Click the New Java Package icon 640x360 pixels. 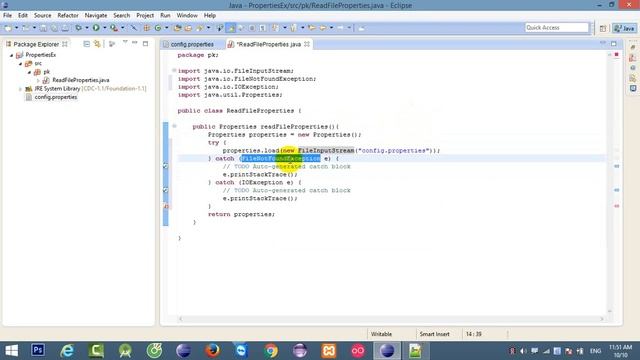pyautogui.click(x=146, y=28)
